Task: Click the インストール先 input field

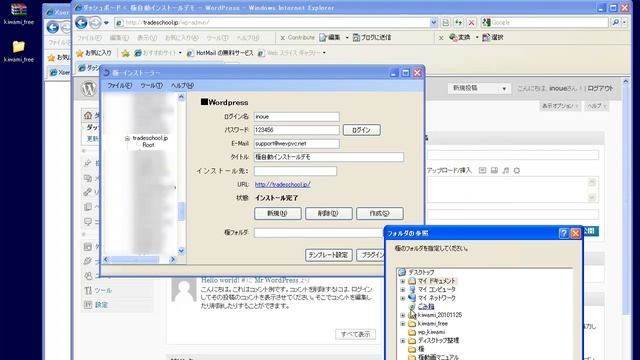Action: (295, 171)
